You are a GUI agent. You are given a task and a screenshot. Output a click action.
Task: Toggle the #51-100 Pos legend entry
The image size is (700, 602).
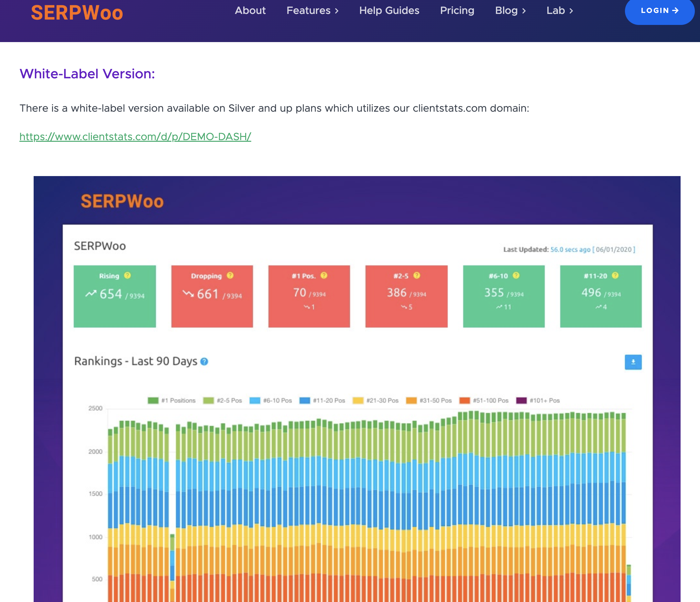[484, 401]
